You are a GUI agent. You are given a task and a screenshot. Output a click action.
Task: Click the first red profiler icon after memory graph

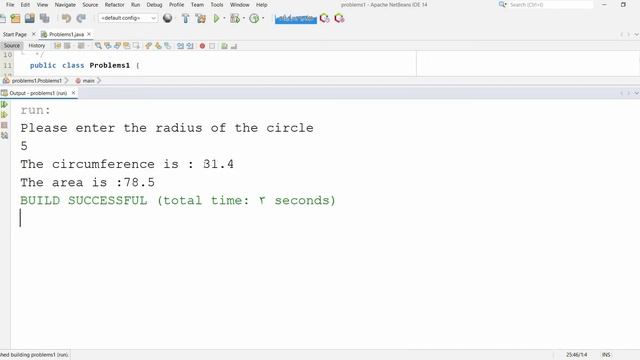click(x=324, y=18)
